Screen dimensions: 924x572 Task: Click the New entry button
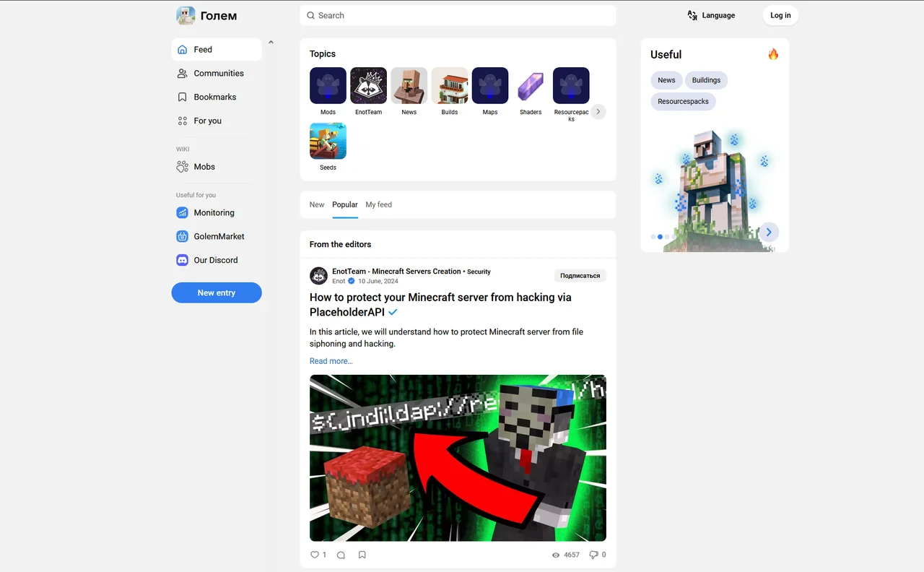pyautogui.click(x=217, y=292)
